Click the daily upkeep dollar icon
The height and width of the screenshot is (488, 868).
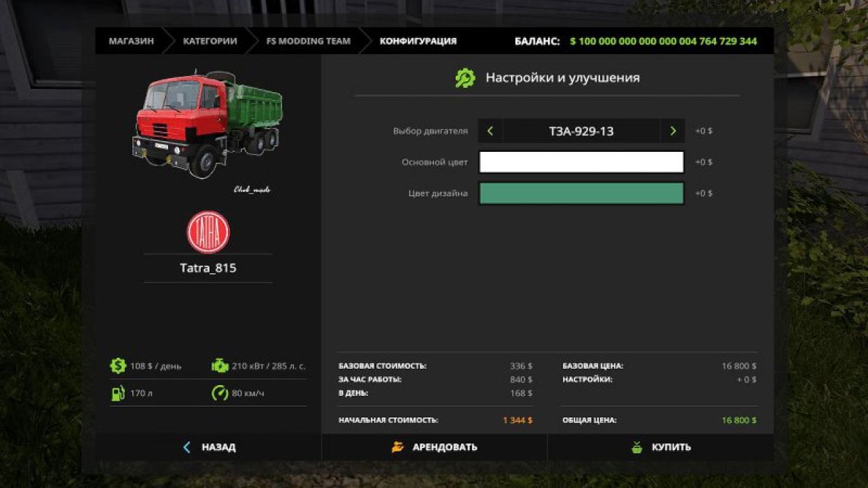[118, 366]
